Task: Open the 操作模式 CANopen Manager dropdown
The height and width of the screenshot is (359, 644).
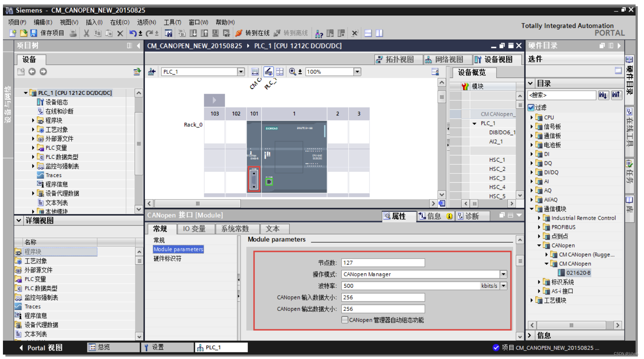Action: click(503, 274)
